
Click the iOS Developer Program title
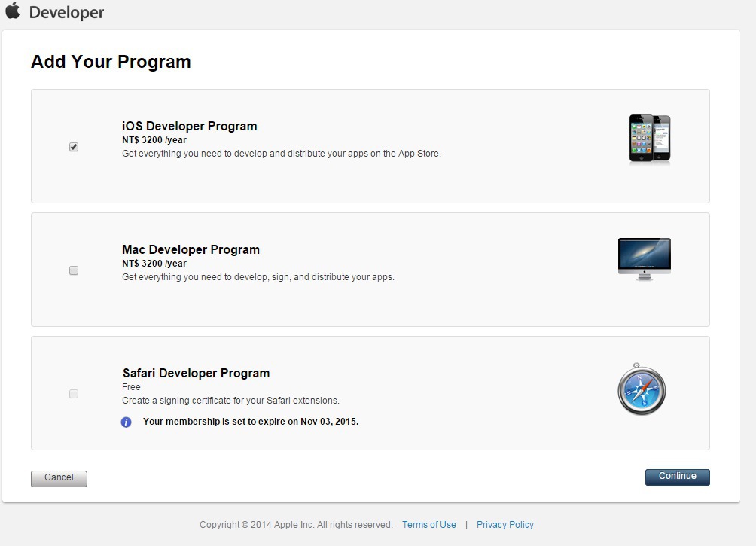pyautogui.click(x=190, y=126)
